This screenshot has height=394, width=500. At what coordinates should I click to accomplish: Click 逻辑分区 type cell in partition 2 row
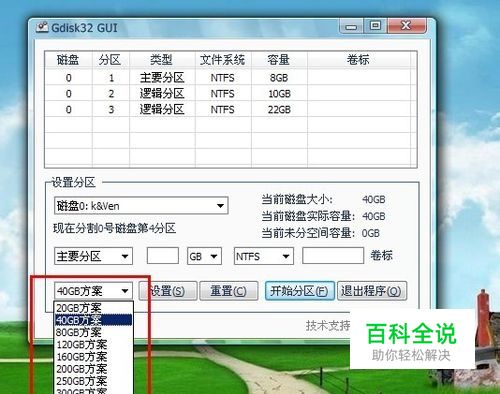[162, 94]
